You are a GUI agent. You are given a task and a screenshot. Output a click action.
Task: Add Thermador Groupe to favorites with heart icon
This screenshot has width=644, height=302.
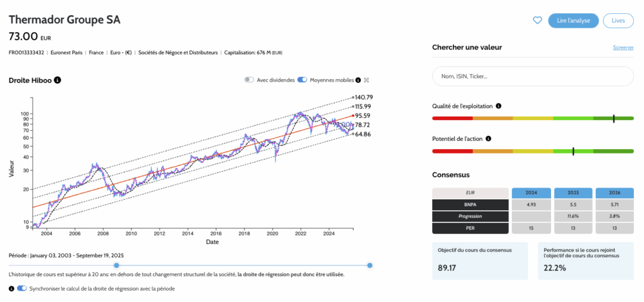[537, 20]
